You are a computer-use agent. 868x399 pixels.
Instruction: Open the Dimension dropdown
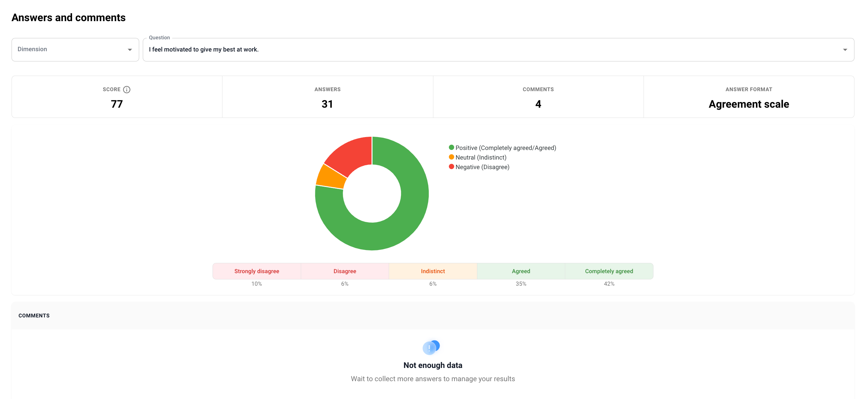[x=75, y=50]
